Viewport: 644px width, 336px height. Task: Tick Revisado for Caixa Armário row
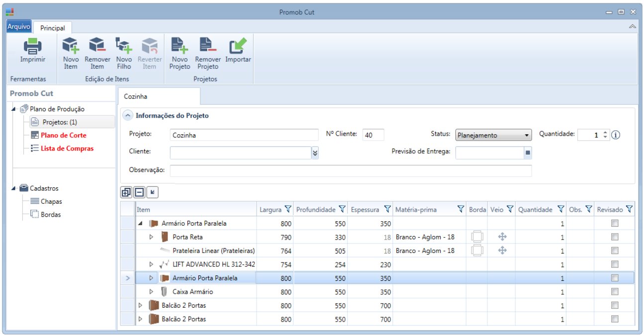tap(615, 292)
